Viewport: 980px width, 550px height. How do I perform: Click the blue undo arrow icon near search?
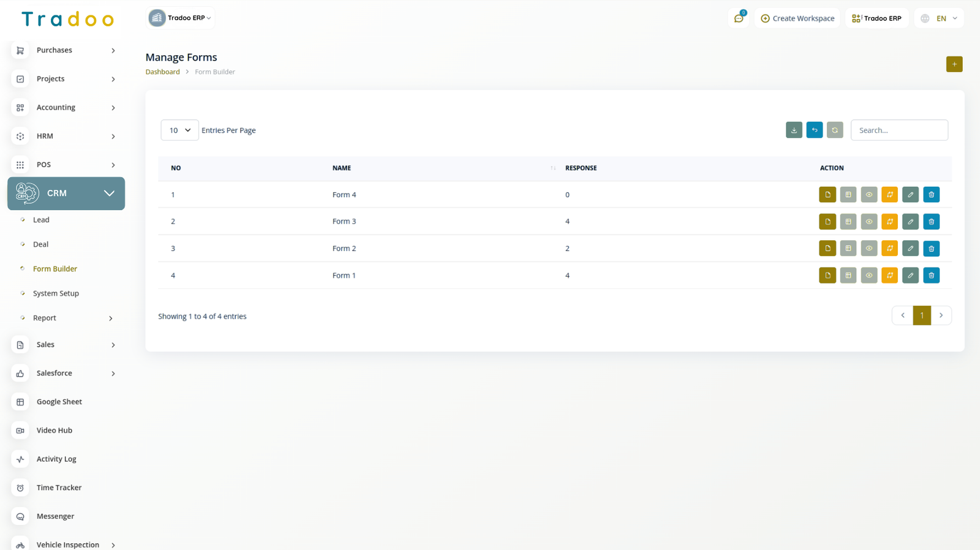[815, 130]
